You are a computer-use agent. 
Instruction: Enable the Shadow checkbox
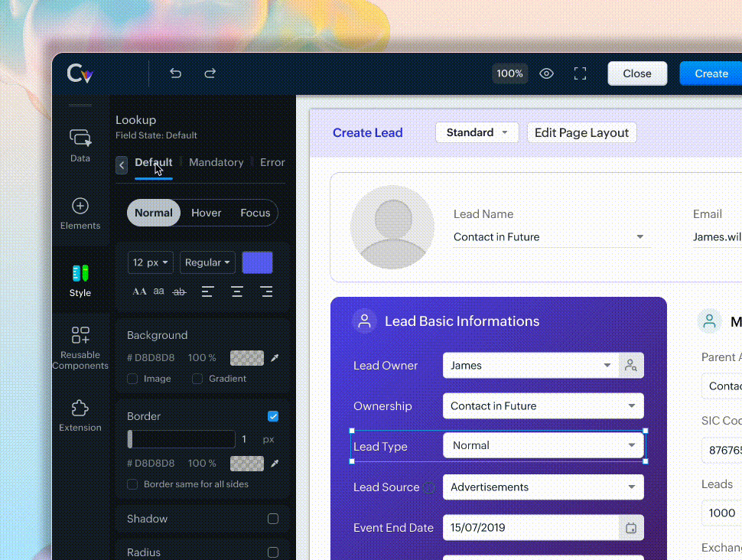coord(273,519)
